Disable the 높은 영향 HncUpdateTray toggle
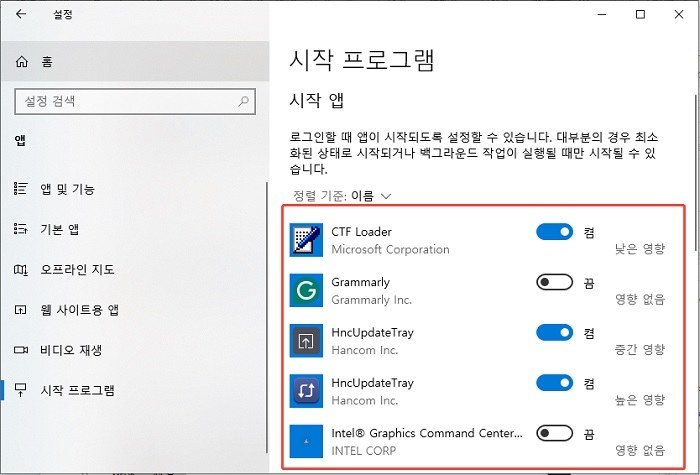Image resolution: width=700 pixels, height=475 pixels. [x=554, y=383]
